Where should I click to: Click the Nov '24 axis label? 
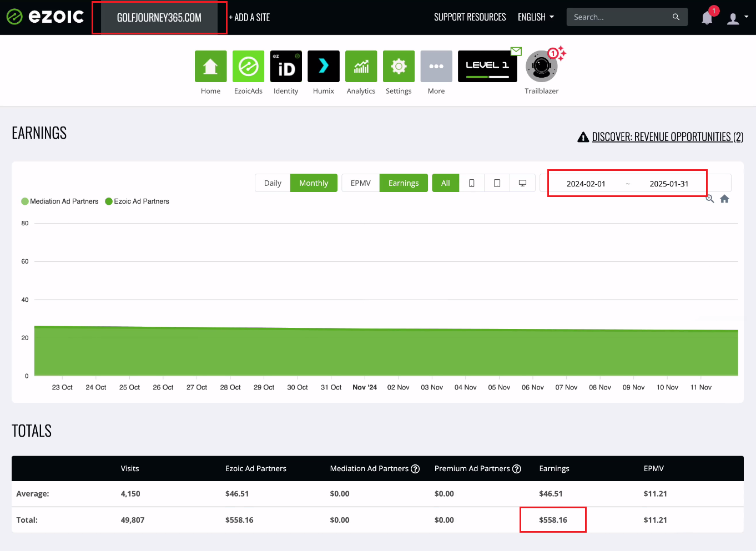tap(365, 387)
